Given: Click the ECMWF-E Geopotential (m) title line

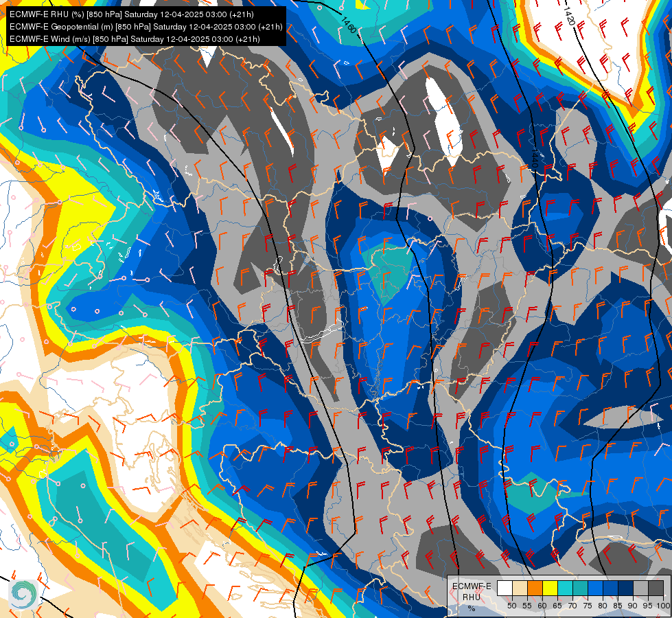Looking at the screenshot, I should click(x=146, y=27).
